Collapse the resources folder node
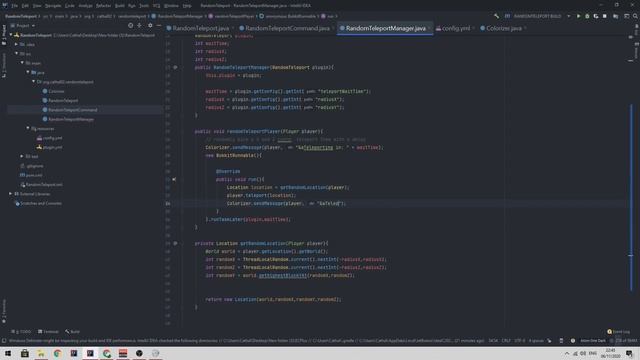The image size is (640, 360). point(28,128)
